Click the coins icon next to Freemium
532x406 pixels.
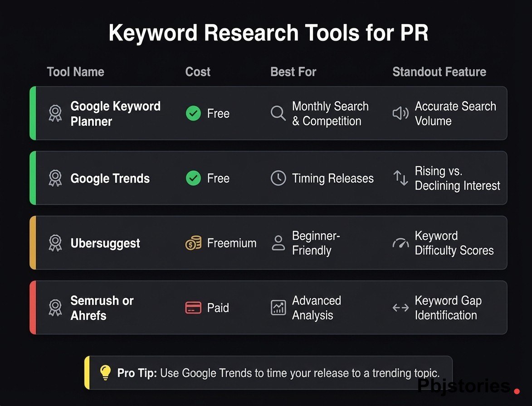click(193, 243)
